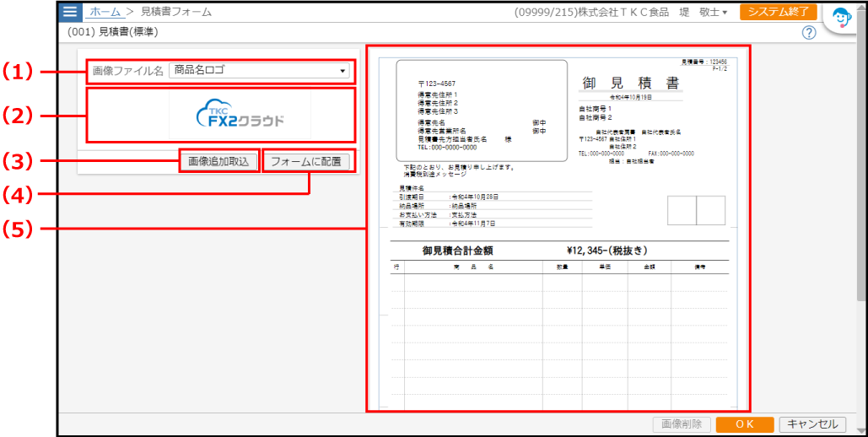Open the 堤 敬士 user menu

[x=703, y=13]
